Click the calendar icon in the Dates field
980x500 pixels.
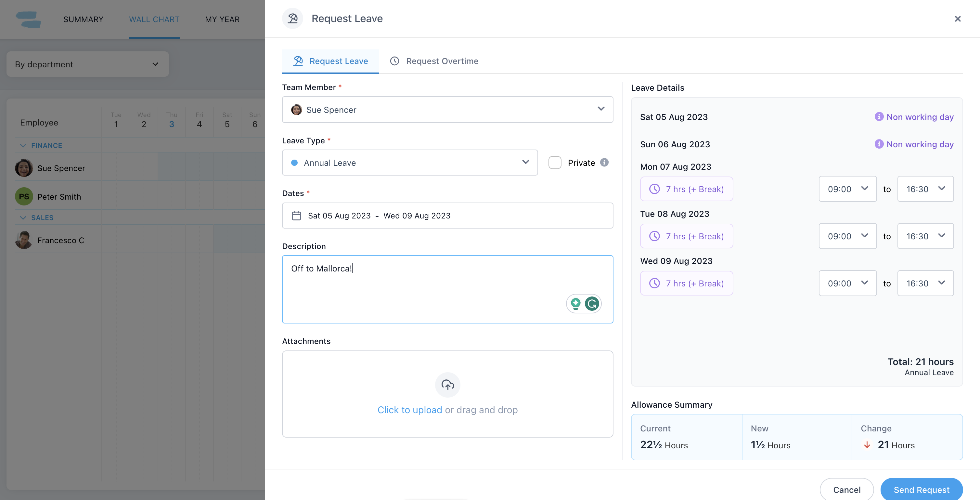296,215
